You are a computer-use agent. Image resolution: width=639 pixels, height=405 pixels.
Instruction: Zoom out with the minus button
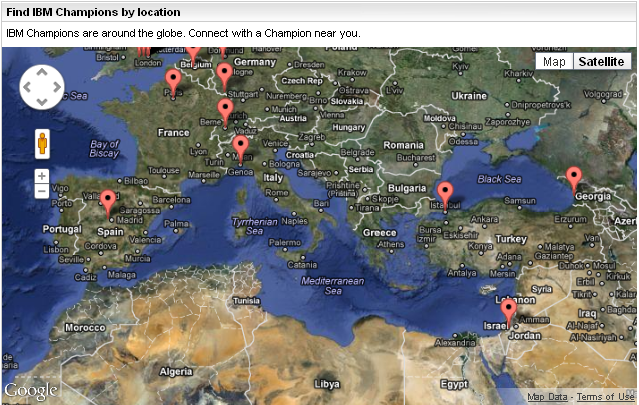[x=42, y=191]
